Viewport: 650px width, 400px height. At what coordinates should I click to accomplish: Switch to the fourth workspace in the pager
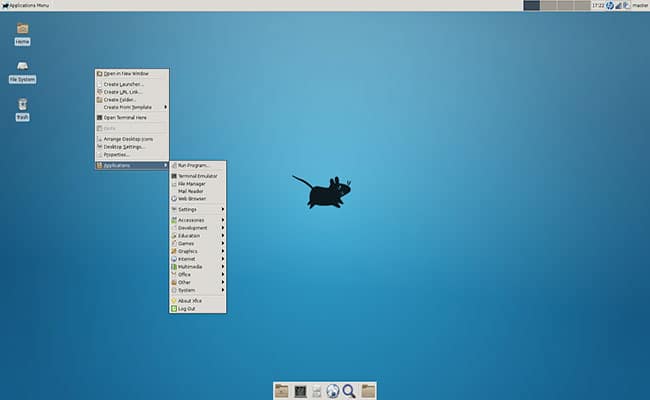point(582,5)
